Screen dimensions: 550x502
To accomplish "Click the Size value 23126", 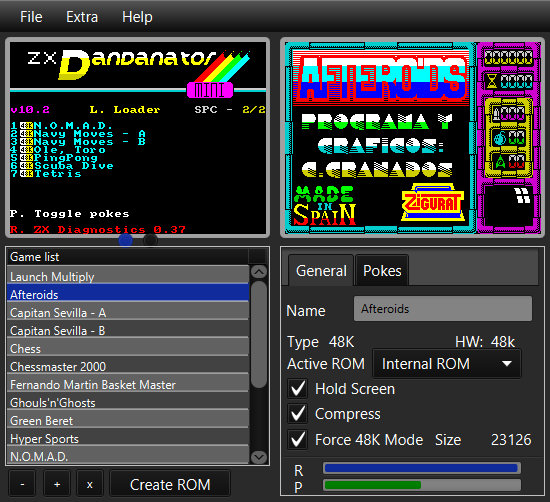I will 511,440.
